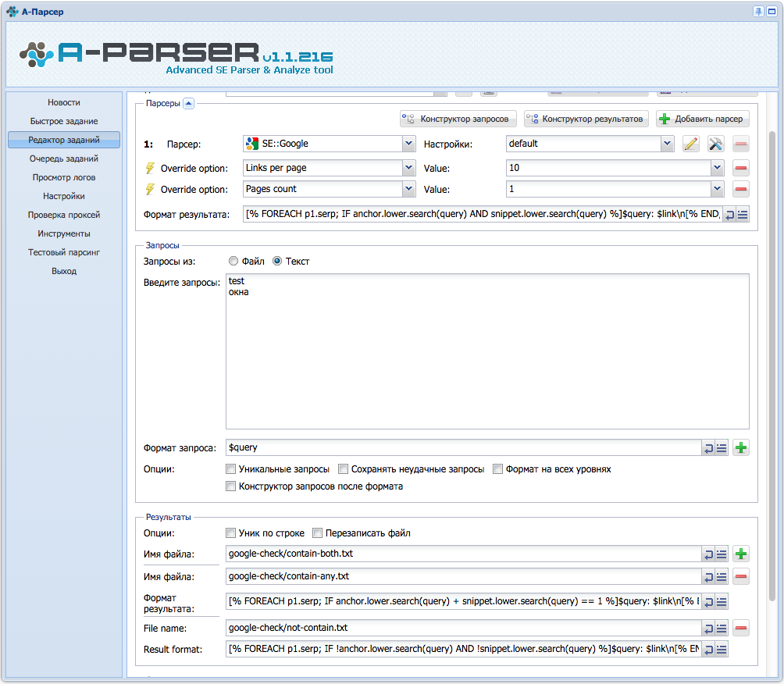
Task: Add a result file with green plus
Action: click(741, 554)
